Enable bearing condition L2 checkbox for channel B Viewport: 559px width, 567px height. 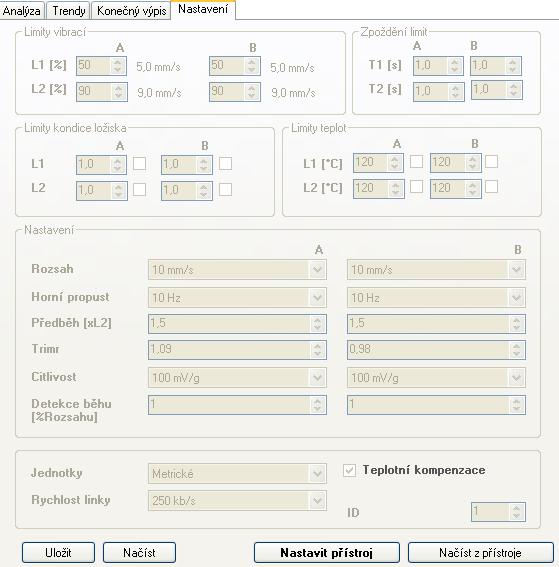tap(226, 189)
